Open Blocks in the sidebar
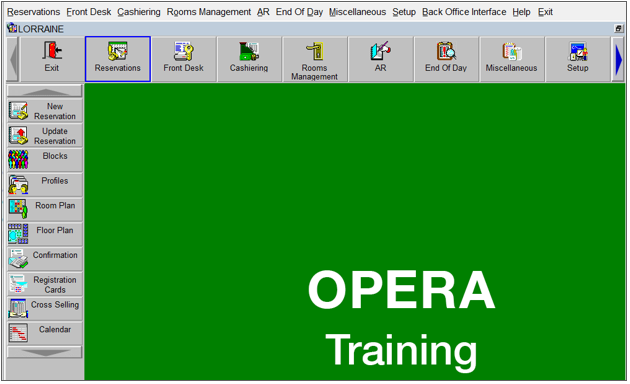 45,160
